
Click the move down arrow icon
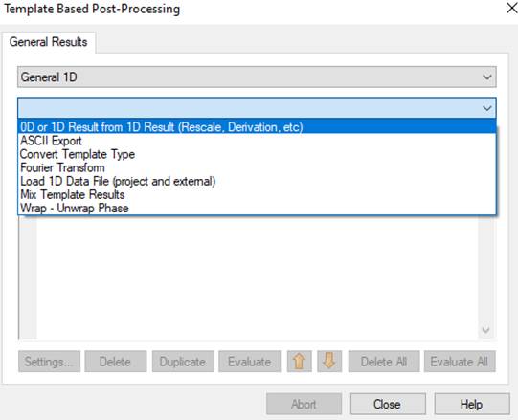(x=329, y=362)
